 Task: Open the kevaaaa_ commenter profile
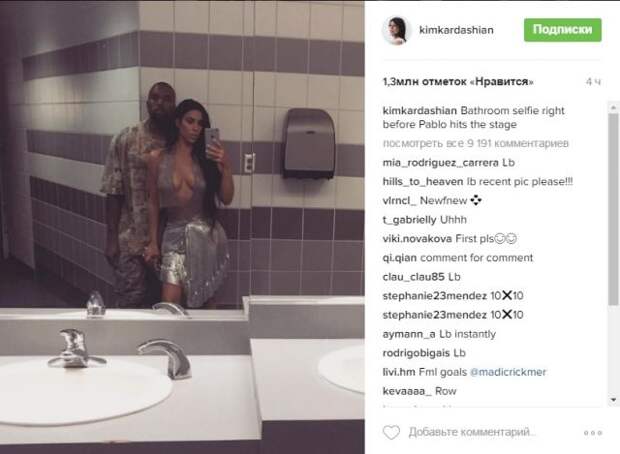[x=407, y=391]
